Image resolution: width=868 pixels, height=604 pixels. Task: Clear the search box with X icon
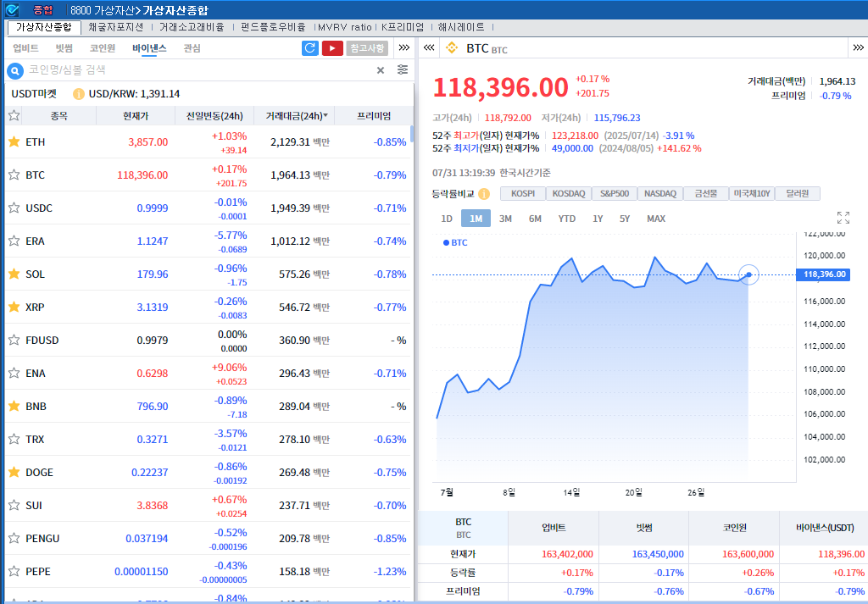381,70
